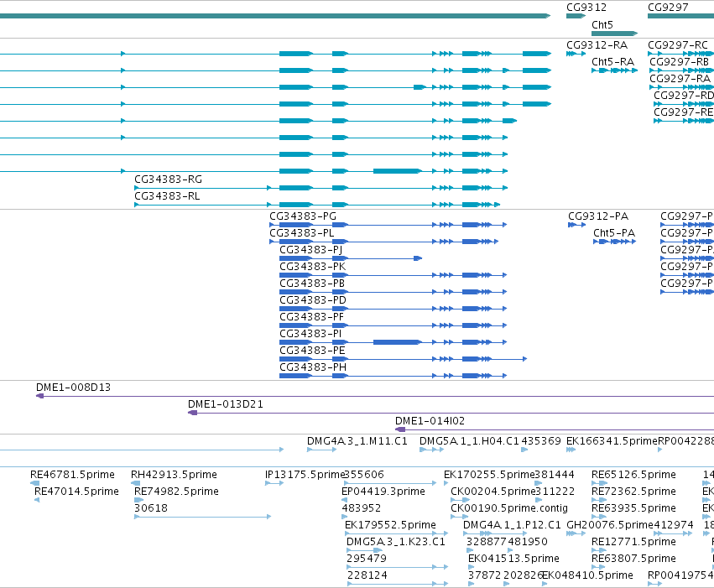714x588 pixels.
Task: Select EST label RE63935.5prime
Action: (633, 509)
